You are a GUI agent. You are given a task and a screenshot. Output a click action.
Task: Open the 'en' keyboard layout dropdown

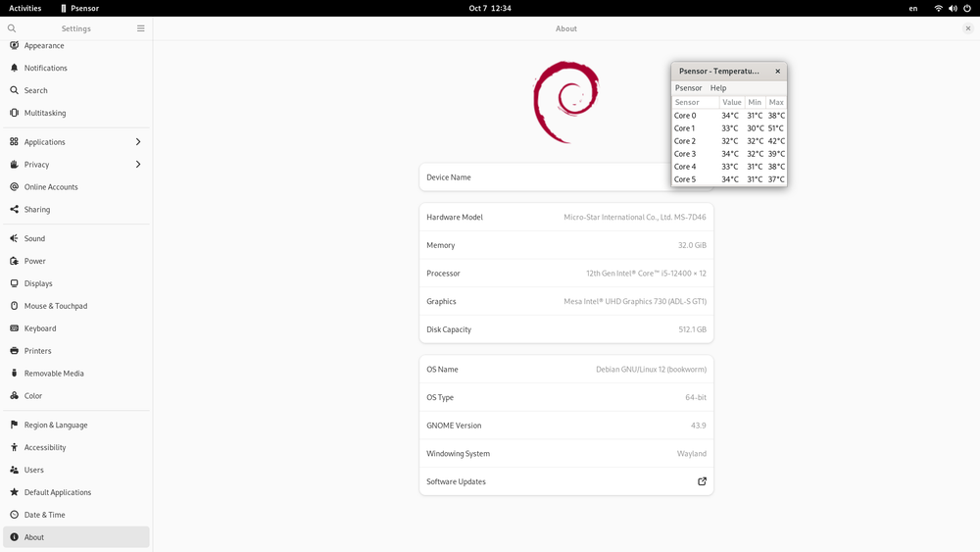click(x=913, y=8)
